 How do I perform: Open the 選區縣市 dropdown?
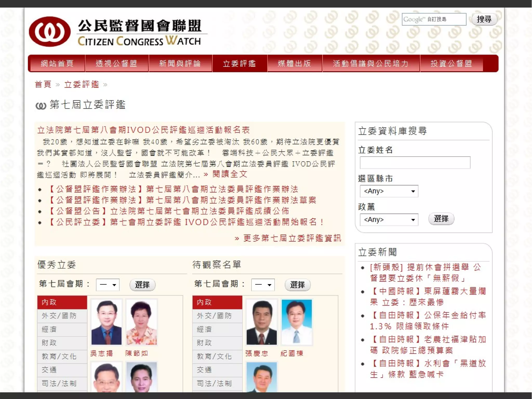point(389,191)
